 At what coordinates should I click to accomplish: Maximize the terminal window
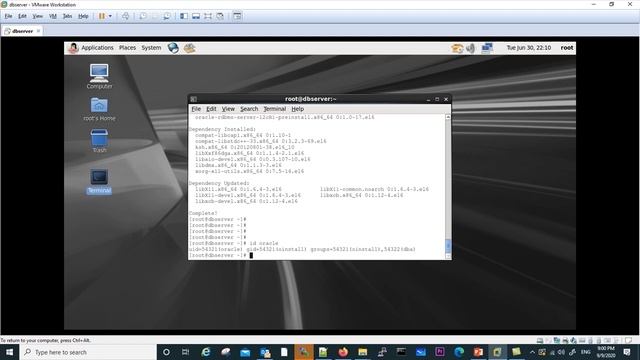tap(437, 99)
